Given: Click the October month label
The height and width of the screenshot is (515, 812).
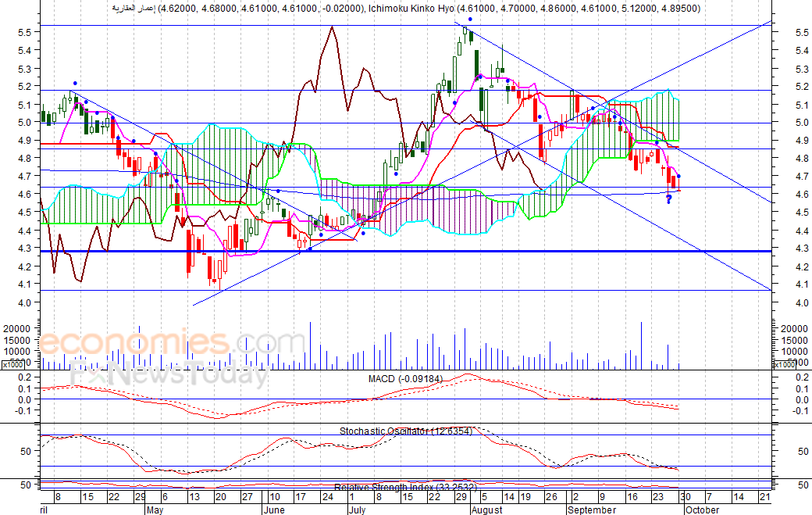Looking at the screenshot, I should [702, 510].
